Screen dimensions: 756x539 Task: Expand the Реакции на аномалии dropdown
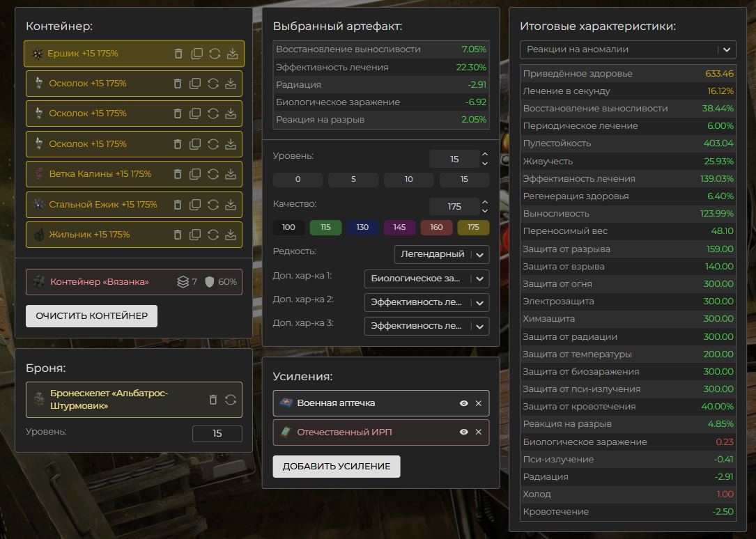click(628, 49)
